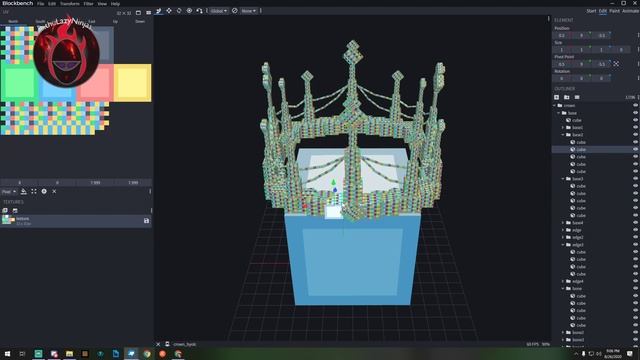Select the crown_hydc project tab

[184, 344]
